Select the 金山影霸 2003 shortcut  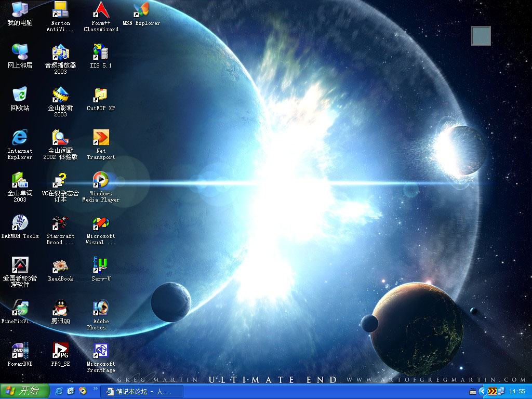click(x=60, y=102)
